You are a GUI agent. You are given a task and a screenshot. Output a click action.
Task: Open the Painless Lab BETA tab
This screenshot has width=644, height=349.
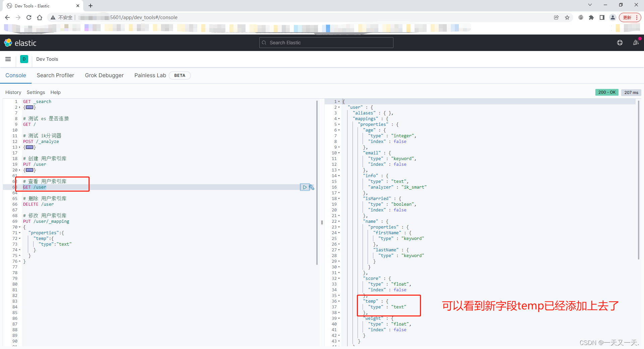[150, 75]
